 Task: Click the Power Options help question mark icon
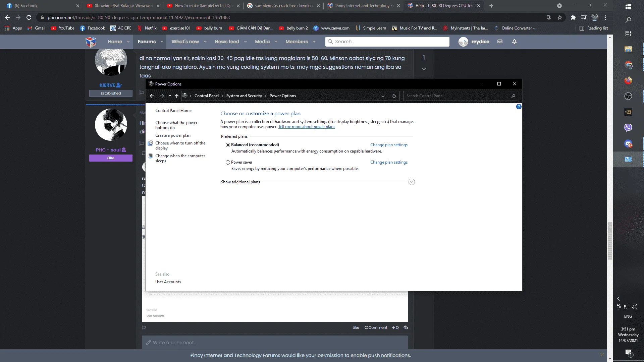tap(519, 107)
